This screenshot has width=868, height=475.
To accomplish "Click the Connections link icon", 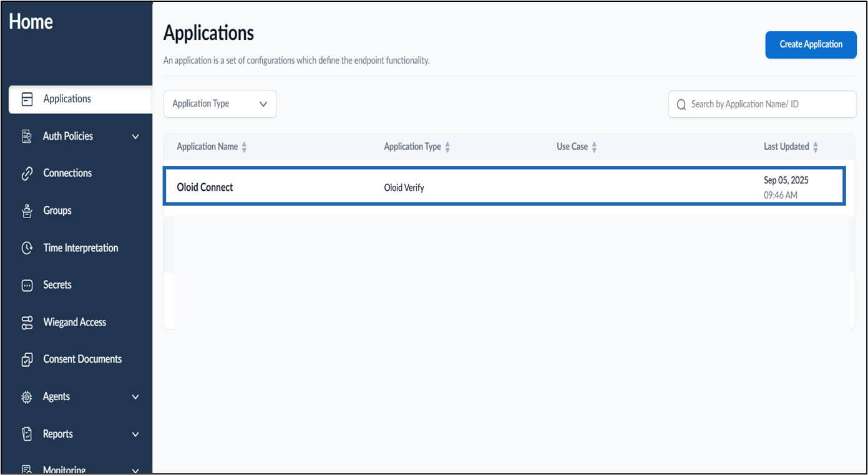I will coord(27,174).
